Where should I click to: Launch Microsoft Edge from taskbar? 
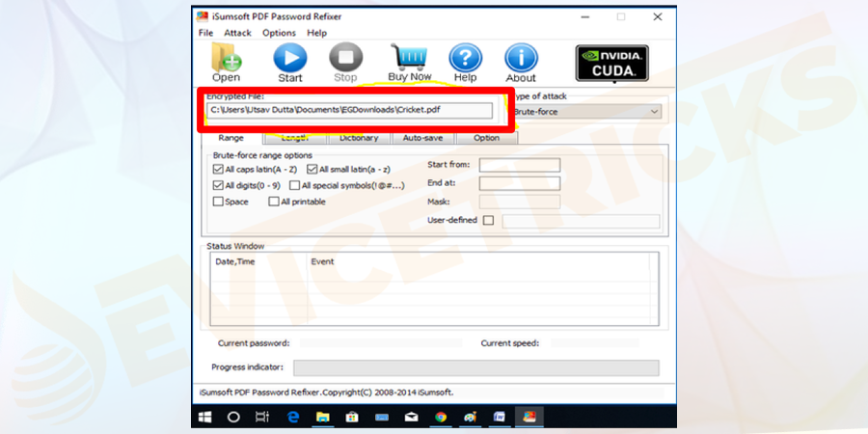(x=293, y=417)
